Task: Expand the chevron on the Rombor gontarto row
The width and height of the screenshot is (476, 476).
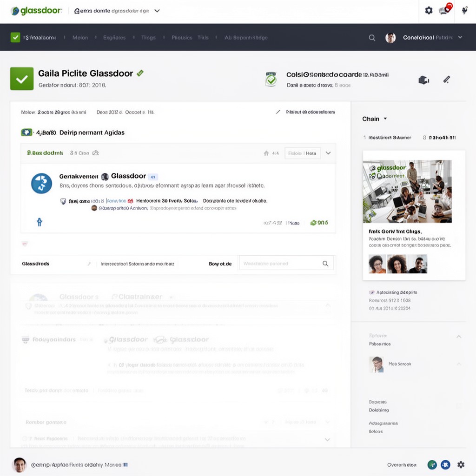Action: pyautogui.click(x=327, y=422)
